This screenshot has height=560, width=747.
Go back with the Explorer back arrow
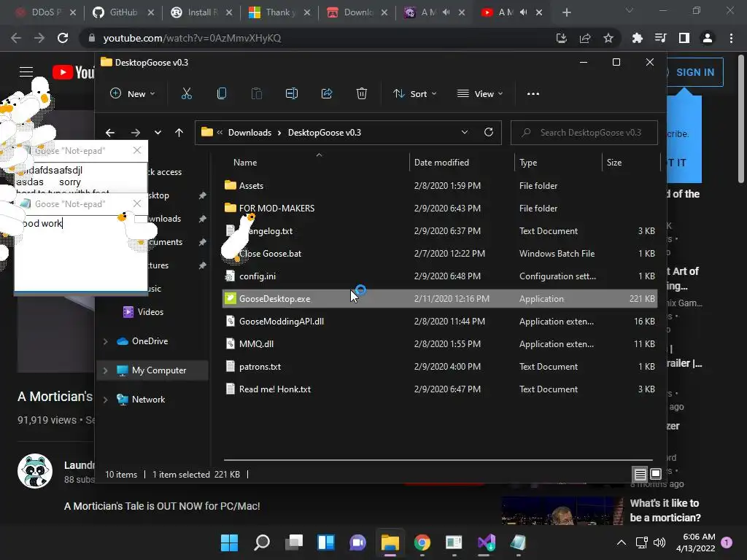click(110, 133)
